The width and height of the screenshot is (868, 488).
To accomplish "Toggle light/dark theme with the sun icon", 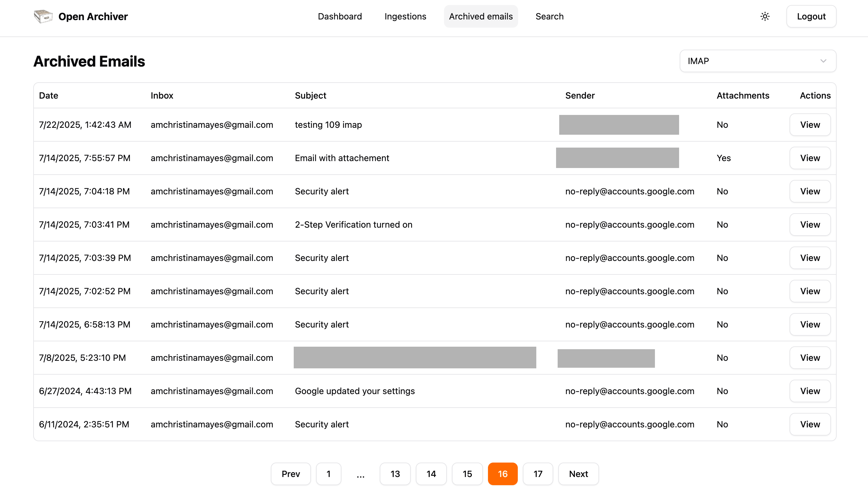I will point(765,16).
